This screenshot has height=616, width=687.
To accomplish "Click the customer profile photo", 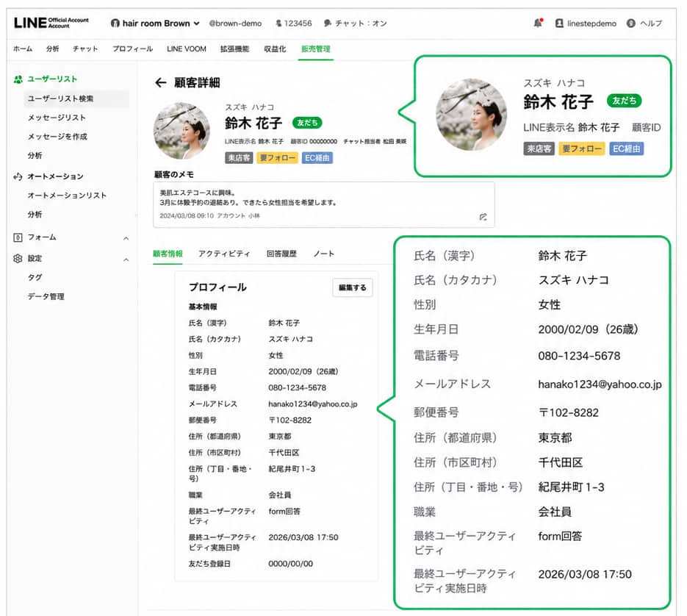I will [x=181, y=131].
